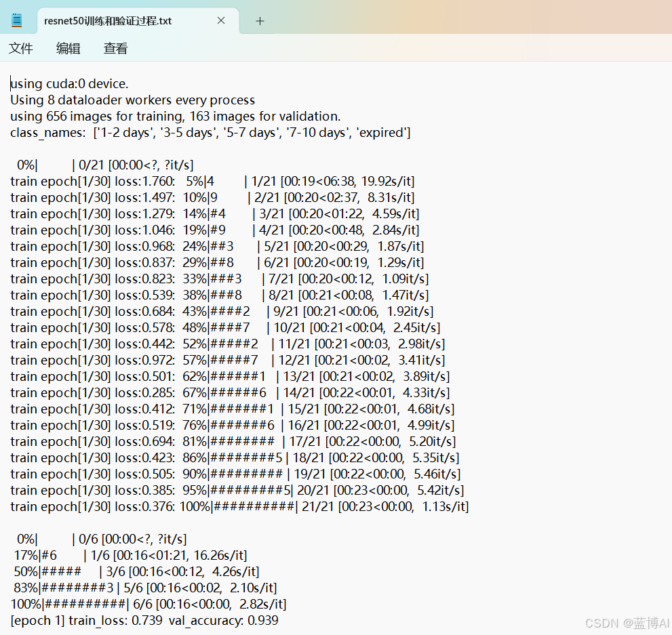
Task: Click the train line with loss:0.823
Action: pos(220,279)
